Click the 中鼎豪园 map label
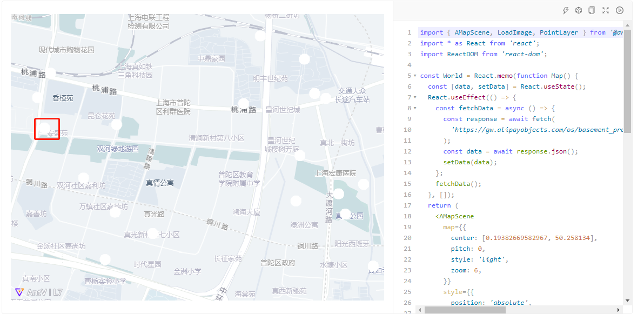This screenshot has height=327, width=644. point(211,59)
